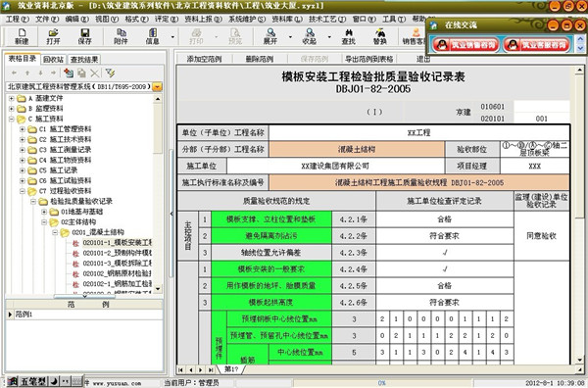Click the directory tree vertical scrollbar
This screenshot has height=388, width=588.
click(x=158, y=193)
